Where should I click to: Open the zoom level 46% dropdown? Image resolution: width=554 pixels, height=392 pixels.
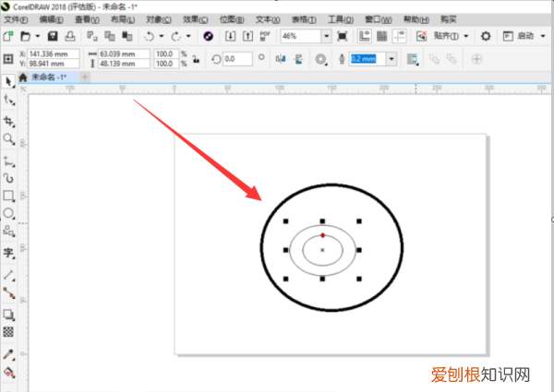[326, 36]
